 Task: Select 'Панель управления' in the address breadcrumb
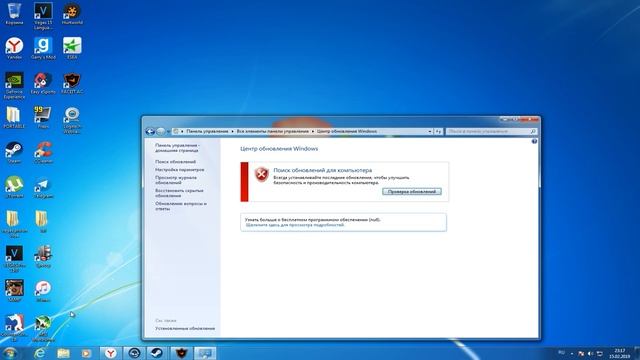207,131
